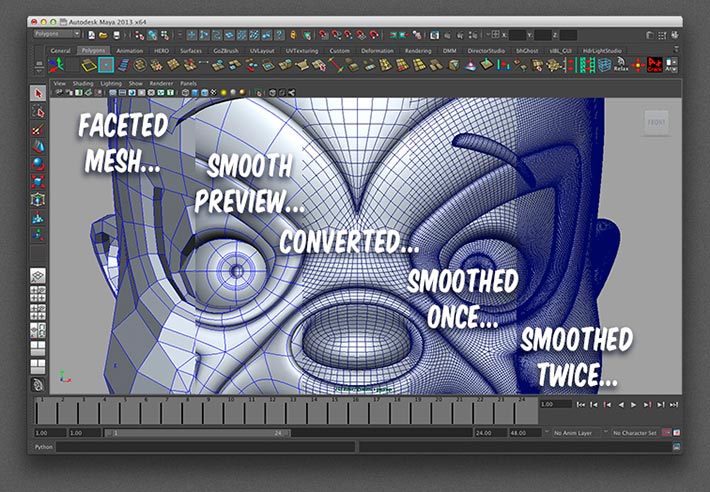710x492 pixels.
Task: Activate the Lasso select tool
Action: [39, 111]
